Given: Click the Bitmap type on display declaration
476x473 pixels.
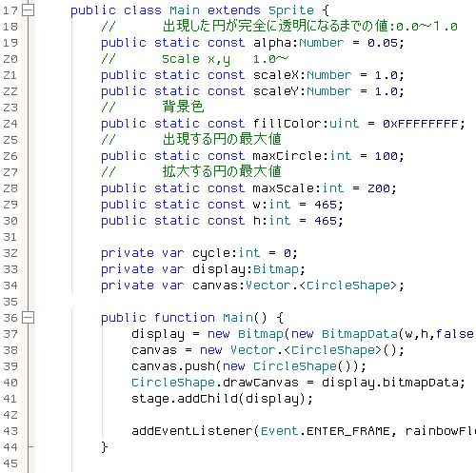Looking at the screenshot, I should 275,270.
